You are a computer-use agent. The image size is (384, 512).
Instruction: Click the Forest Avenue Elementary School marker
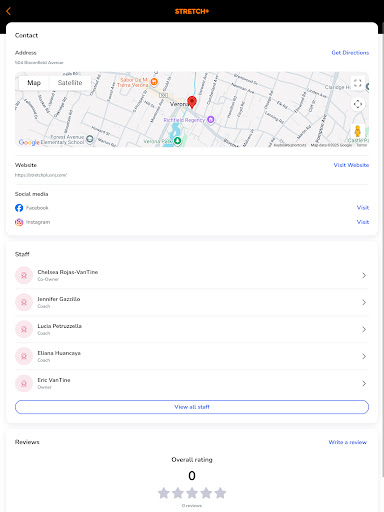89,139
